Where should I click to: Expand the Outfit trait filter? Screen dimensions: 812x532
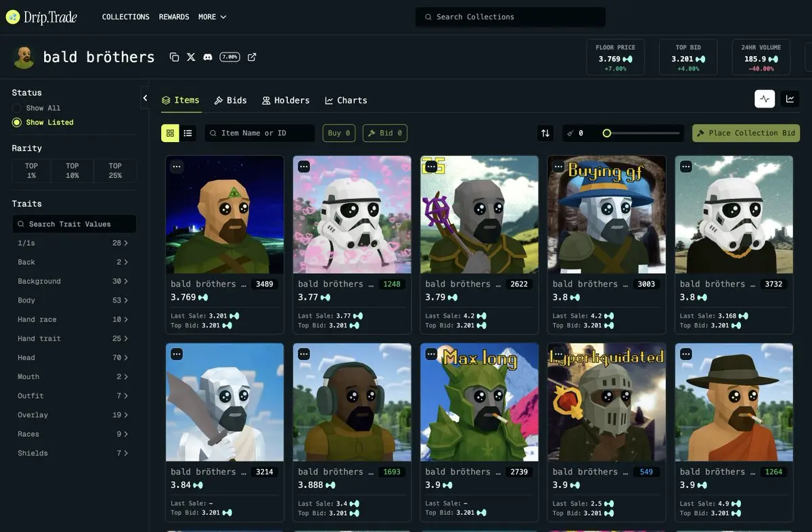(74, 396)
